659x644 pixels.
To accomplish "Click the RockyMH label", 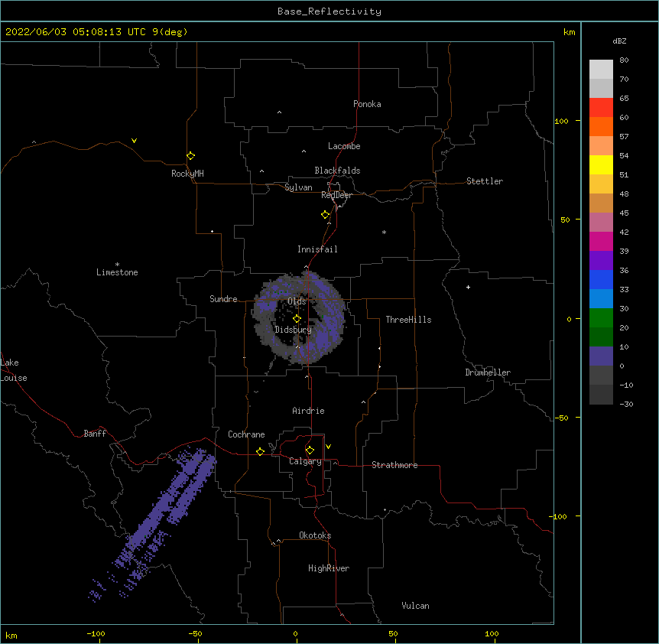I will tap(187, 174).
